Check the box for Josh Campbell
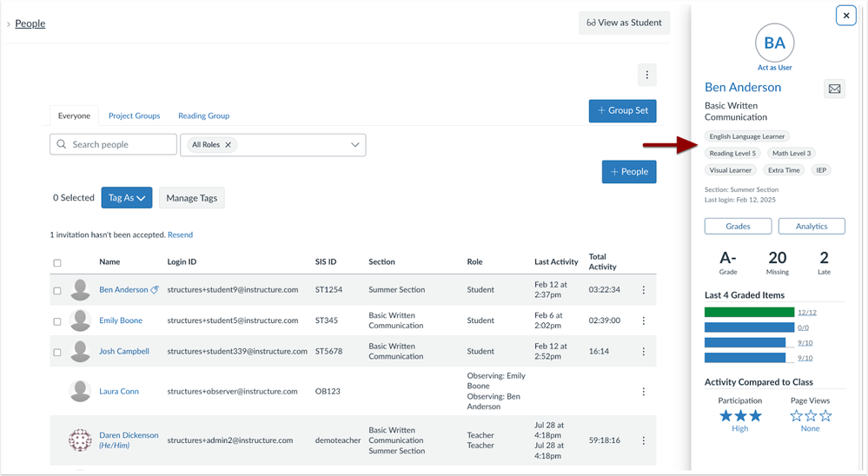The image size is (868, 476). tap(57, 353)
